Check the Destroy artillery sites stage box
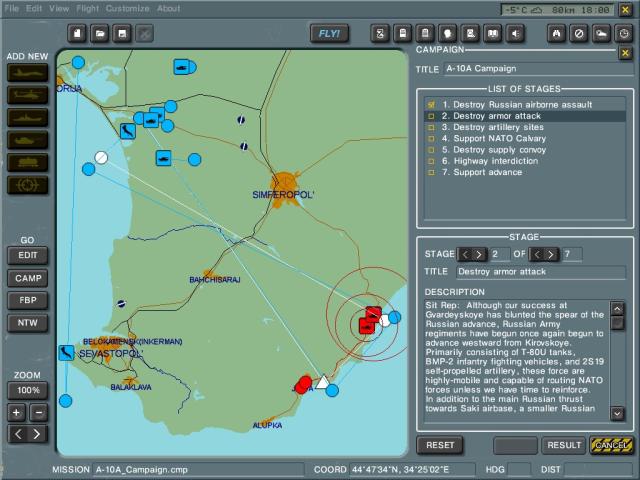640x480 pixels. pyautogui.click(x=431, y=127)
